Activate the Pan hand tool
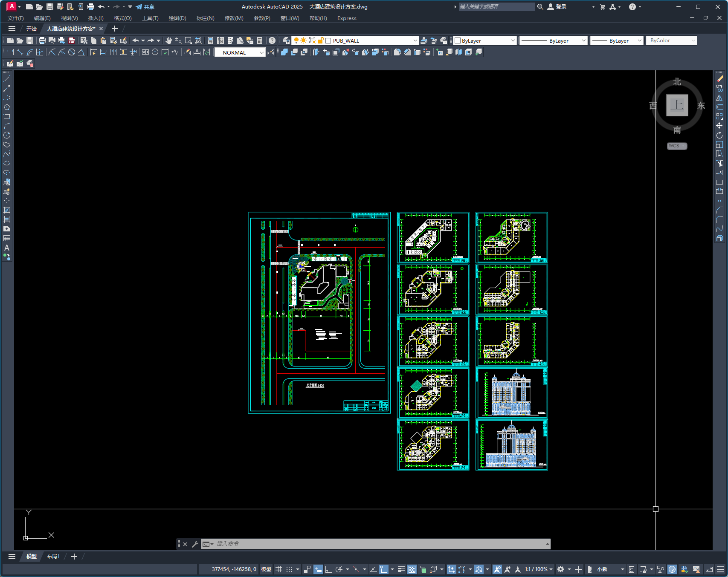This screenshot has width=728, height=577. (169, 40)
